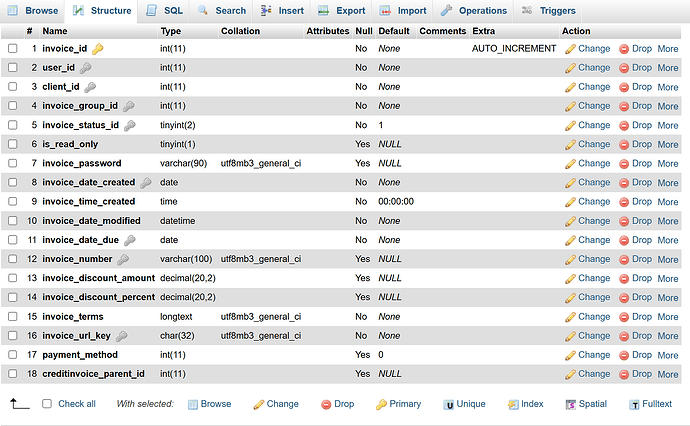Viewport: 690px width, 426px height.
Task: Click the Fulltext icon in bottom toolbar
Action: point(634,404)
